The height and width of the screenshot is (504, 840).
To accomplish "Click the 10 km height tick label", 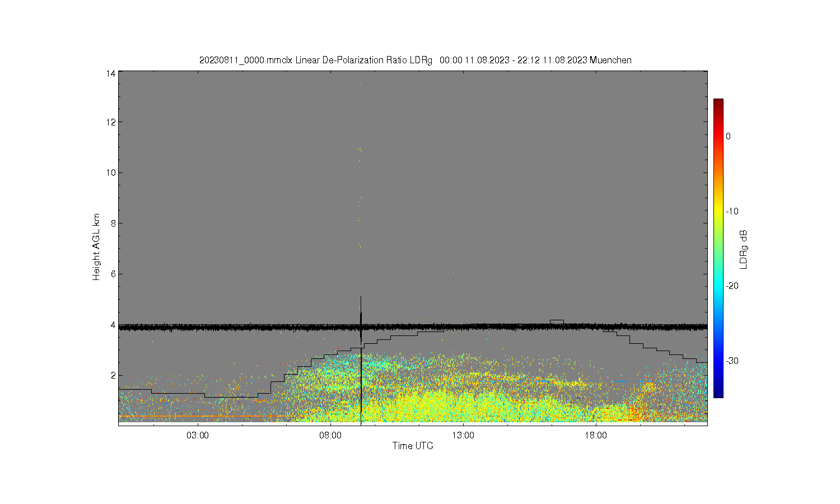I will pyautogui.click(x=111, y=172).
